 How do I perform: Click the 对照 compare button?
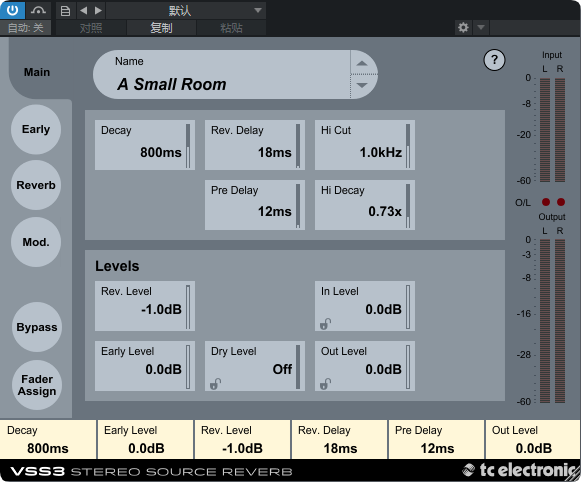[x=91, y=28]
